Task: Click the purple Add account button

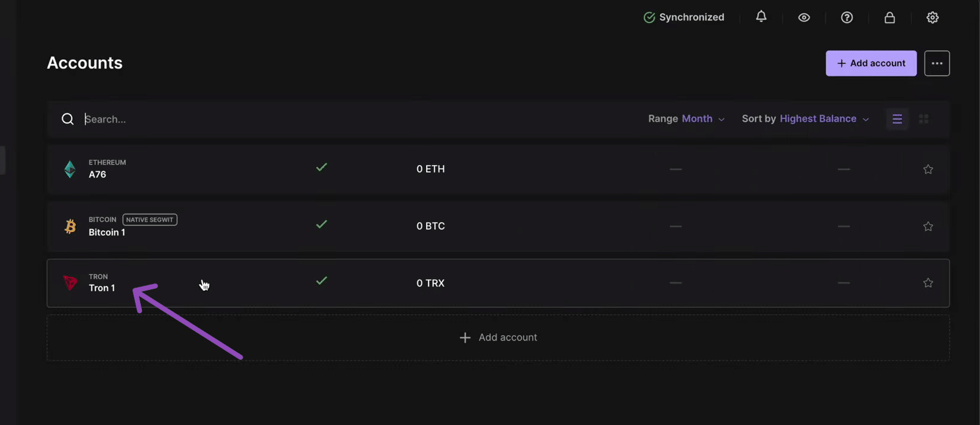Action: click(871, 63)
